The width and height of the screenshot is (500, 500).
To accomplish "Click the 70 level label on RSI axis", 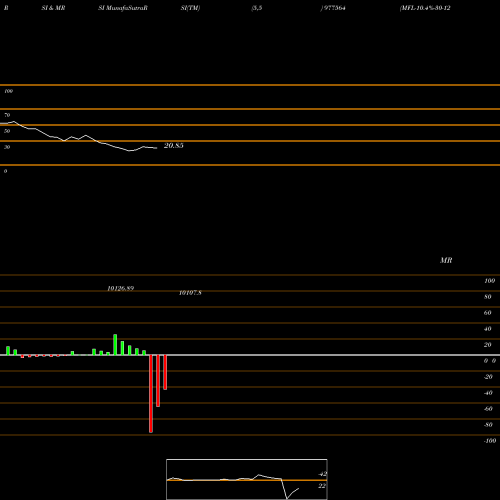I will (x=7, y=115).
